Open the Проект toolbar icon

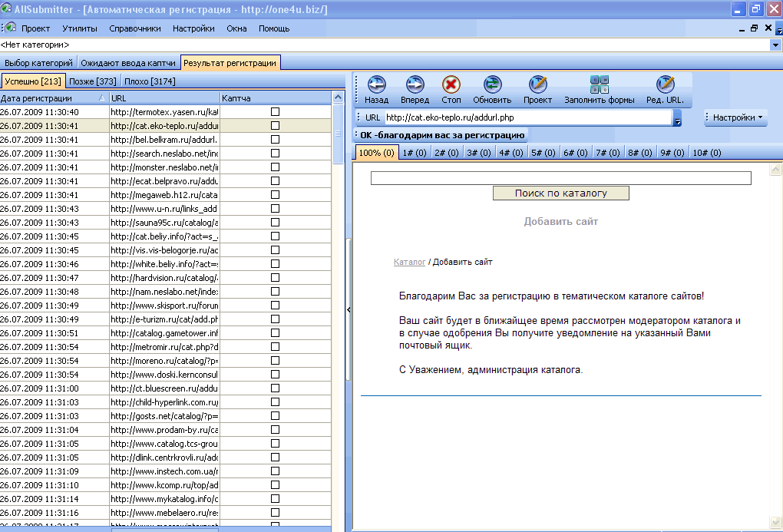tap(537, 84)
